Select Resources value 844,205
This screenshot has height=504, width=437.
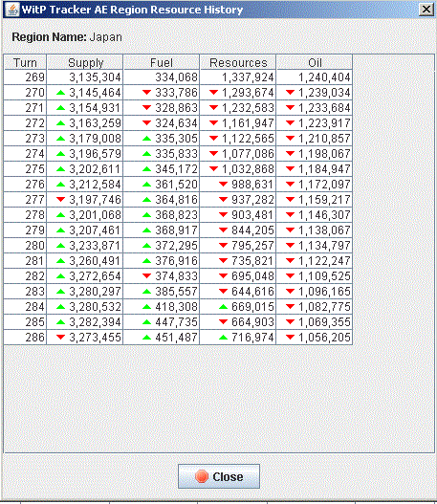click(x=252, y=230)
